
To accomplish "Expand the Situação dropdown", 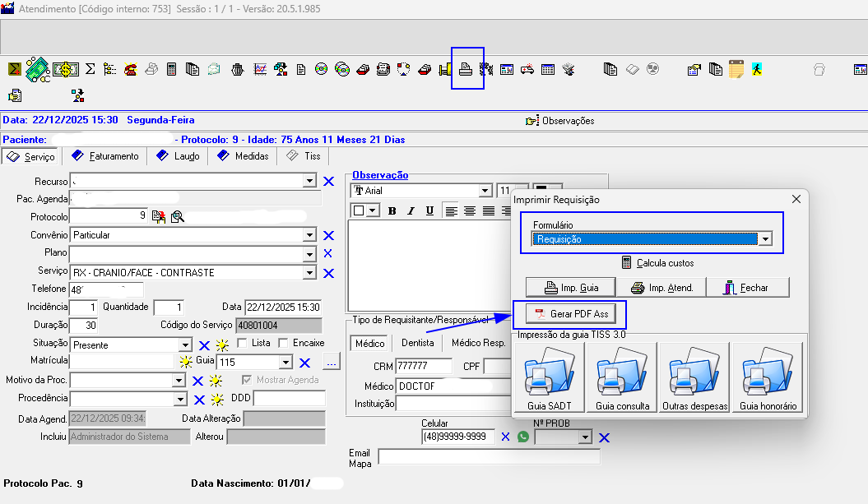I will point(184,345).
